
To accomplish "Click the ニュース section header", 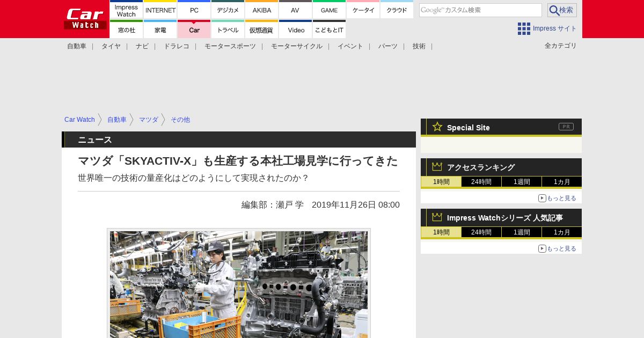I will pyautogui.click(x=239, y=139).
